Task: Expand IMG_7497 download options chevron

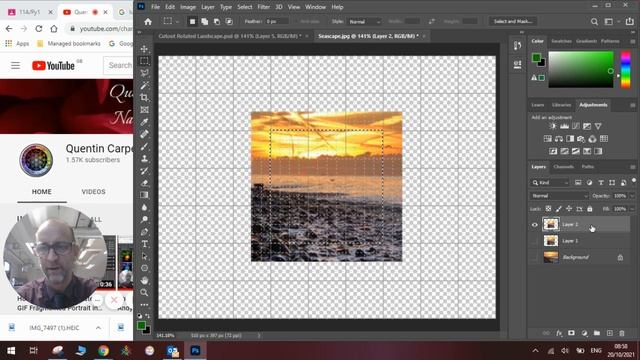Action: tap(98, 328)
